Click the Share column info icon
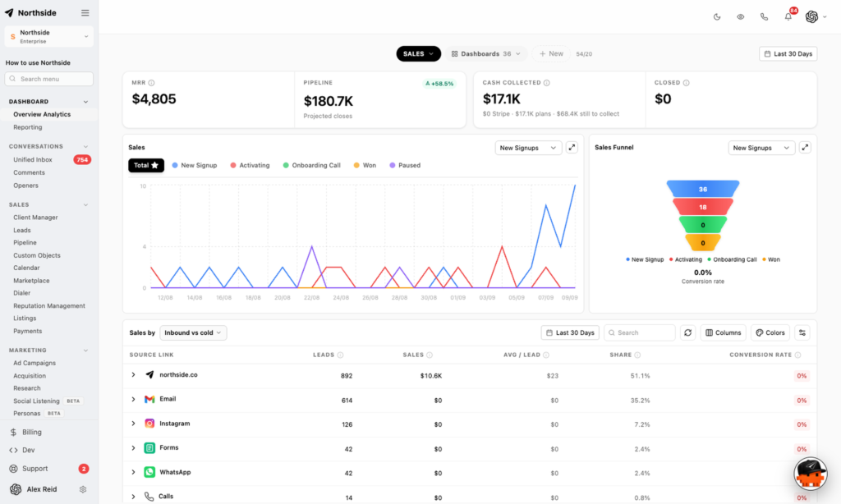 pyautogui.click(x=637, y=355)
